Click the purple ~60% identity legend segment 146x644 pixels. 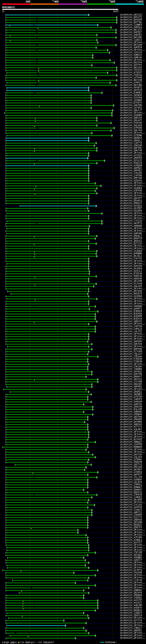point(73,4)
